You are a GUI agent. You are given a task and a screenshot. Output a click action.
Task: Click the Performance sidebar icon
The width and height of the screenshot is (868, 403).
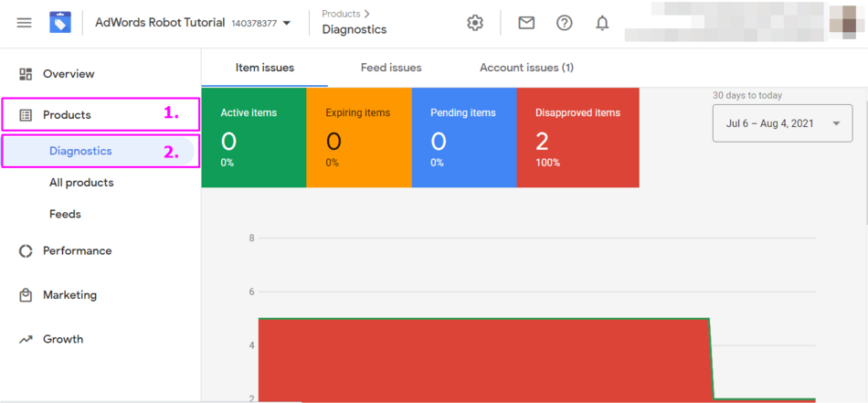point(26,251)
